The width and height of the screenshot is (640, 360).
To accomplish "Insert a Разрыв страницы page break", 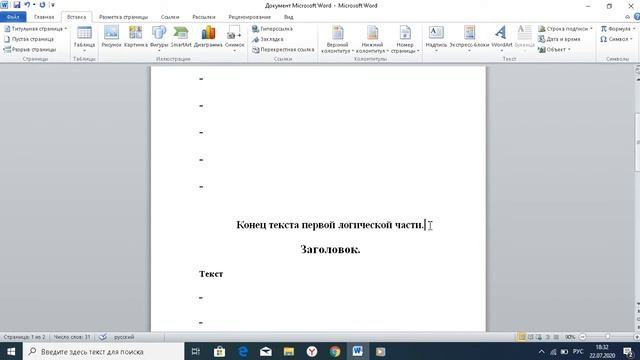I will (30, 49).
